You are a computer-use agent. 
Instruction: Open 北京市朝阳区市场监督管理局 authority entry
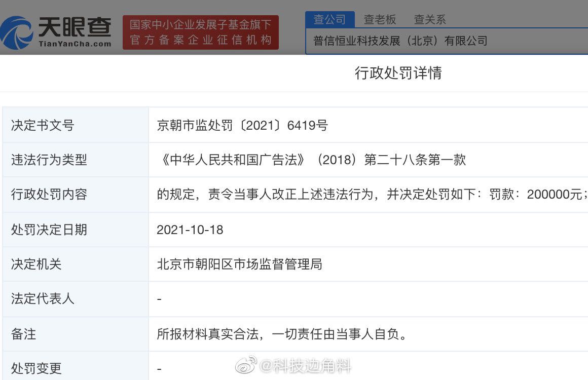(x=239, y=264)
